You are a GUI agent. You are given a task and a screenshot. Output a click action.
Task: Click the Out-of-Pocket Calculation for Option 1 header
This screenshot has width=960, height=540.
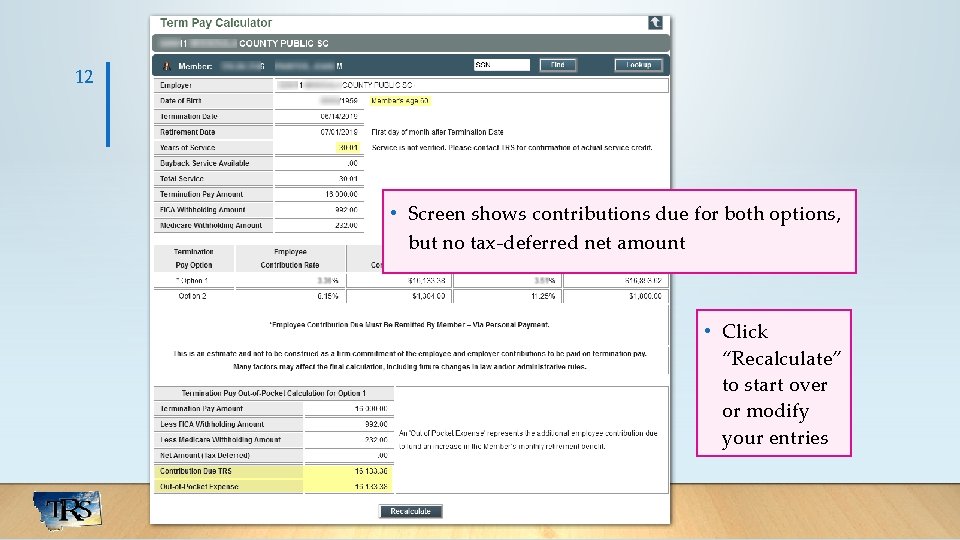pyautogui.click(x=274, y=393)
